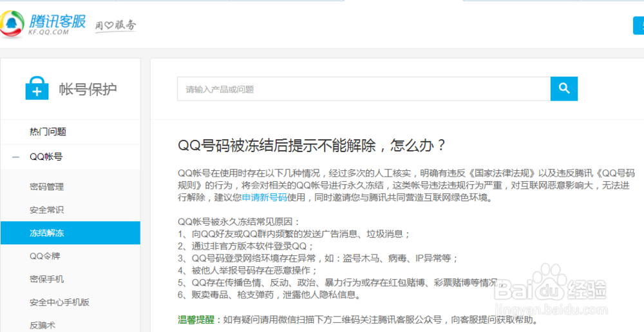This screenshot has width=644, height=332.
Task: Click the blue magnifier search button
Action: coord(564,89)
